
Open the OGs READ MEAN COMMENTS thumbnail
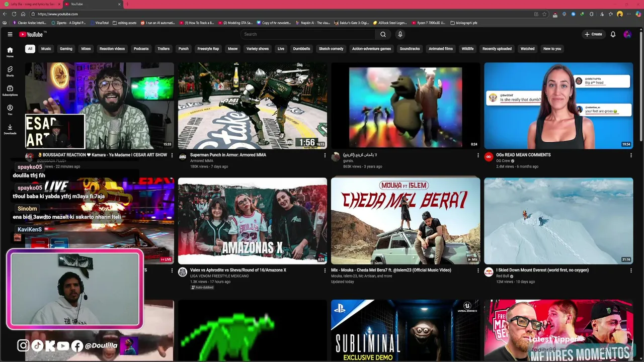pyautogui.click(x=558, y=105)
